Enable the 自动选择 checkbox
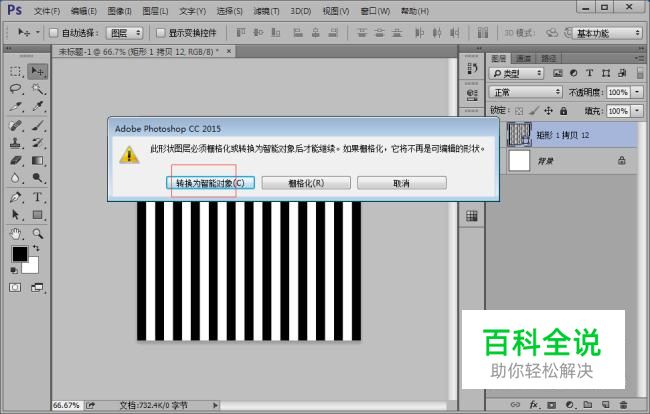650x414 pixels. coord(53,32)
